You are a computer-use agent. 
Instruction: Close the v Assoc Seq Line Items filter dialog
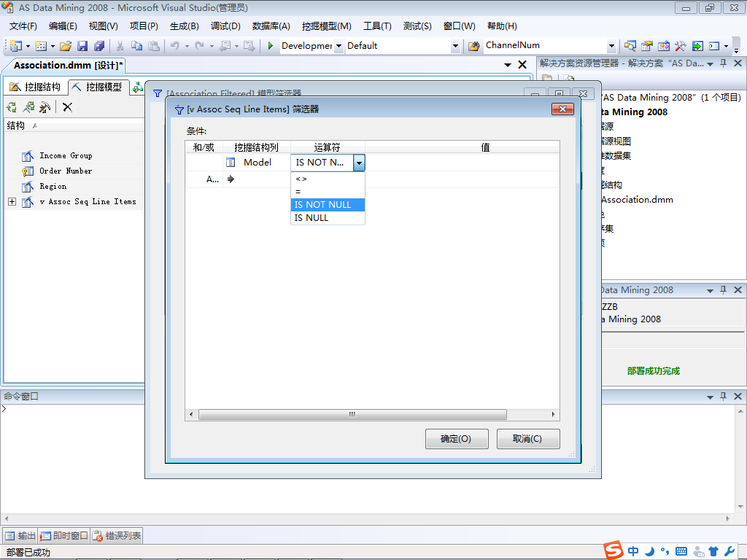pos(562,109)
